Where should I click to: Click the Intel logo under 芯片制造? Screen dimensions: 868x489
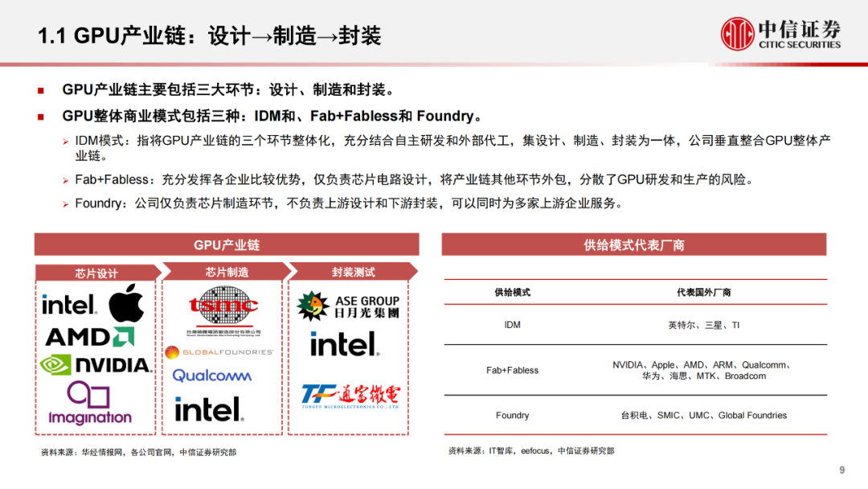pos(209,409)
